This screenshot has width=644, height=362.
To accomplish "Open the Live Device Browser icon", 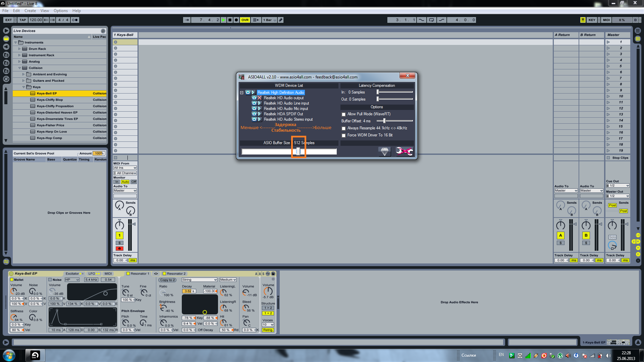I will pos(6,39).
